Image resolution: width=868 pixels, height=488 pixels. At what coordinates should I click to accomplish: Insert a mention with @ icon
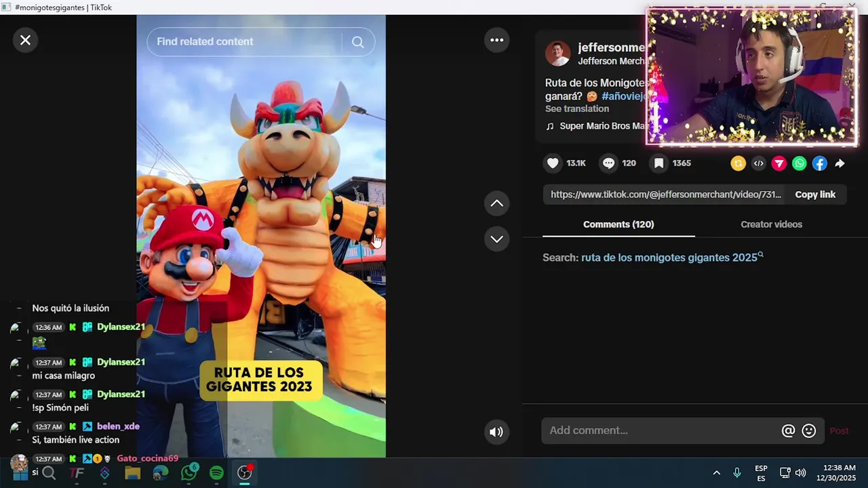pos(788,430)
